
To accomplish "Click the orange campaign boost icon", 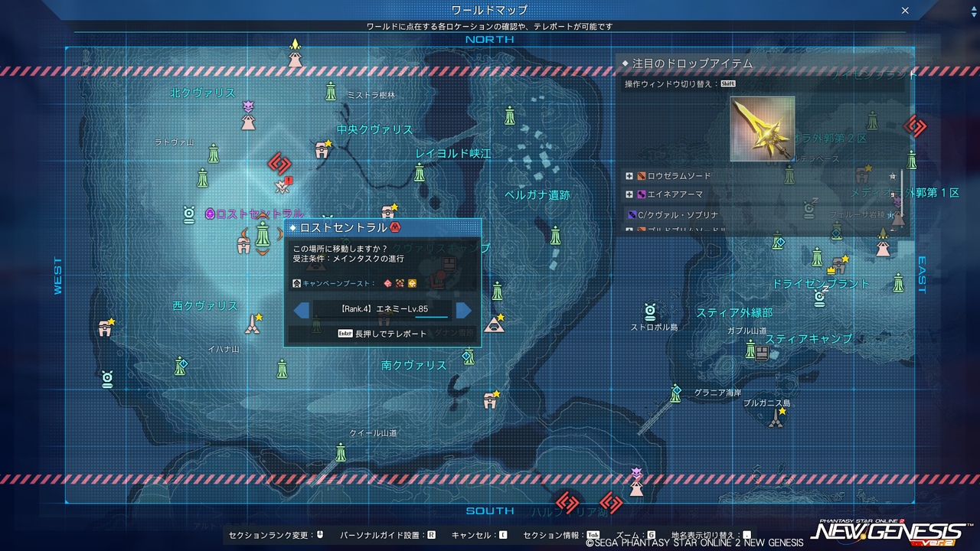I will pos(412,284).
